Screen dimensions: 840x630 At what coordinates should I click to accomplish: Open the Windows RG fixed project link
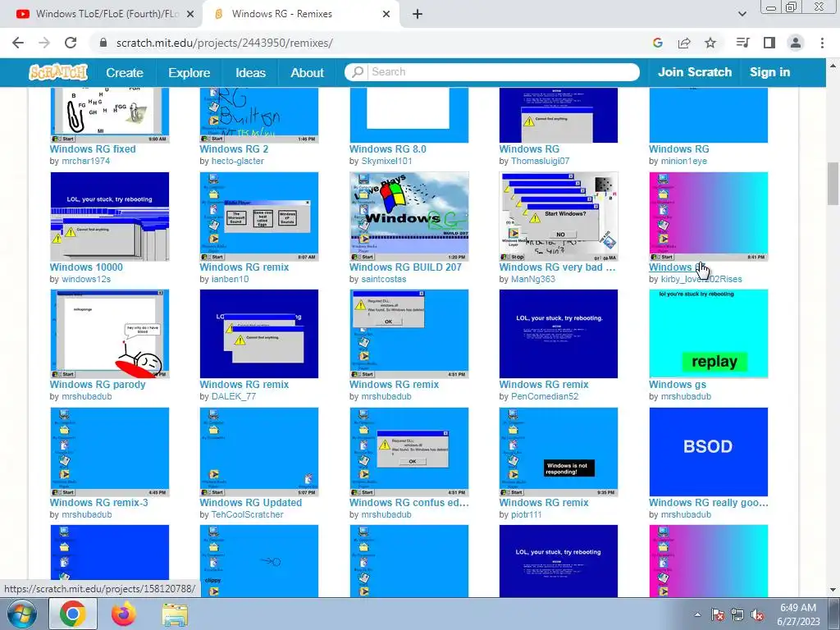[x=93, y=149]
